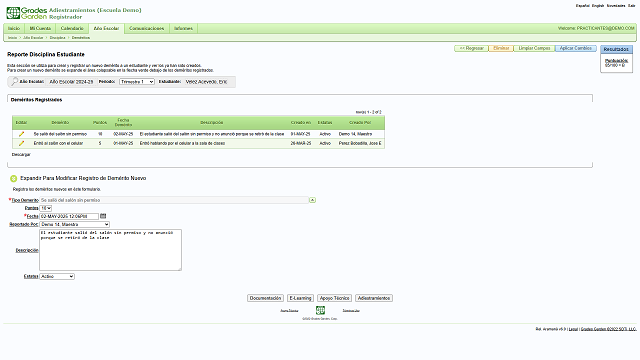
Task: Click the Tipo Demérito label
Action: pyautogui.click(x=25, y=200)
